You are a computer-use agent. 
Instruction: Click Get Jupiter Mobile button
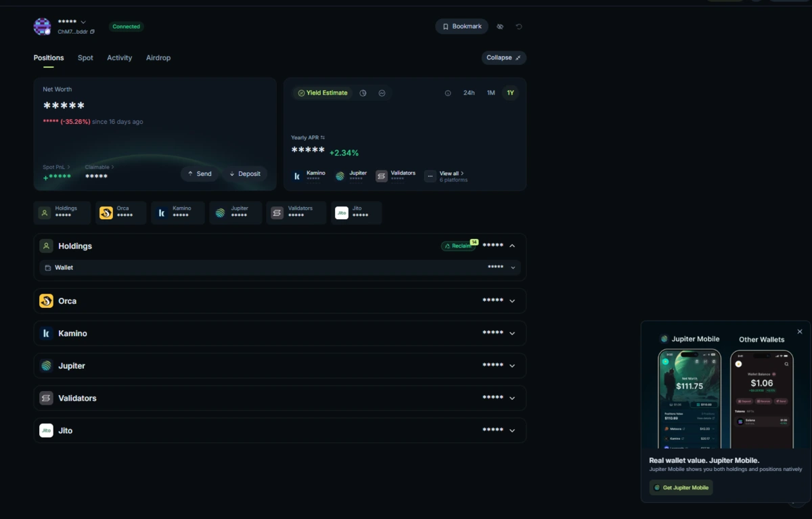pyautogui.click(x=681, y=488)
